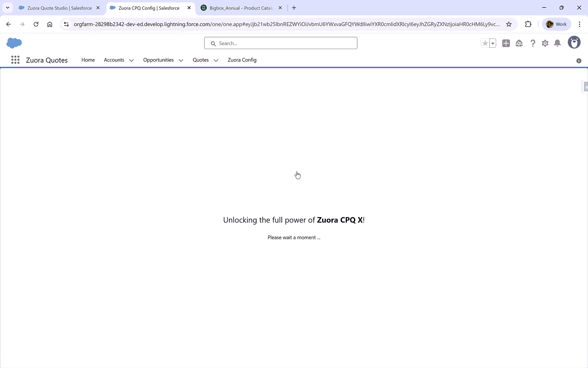Open the Guidance Center trailhead icon
Image resolution: width=588 pixels, height=368 pixels.
[x=519, y=43]
